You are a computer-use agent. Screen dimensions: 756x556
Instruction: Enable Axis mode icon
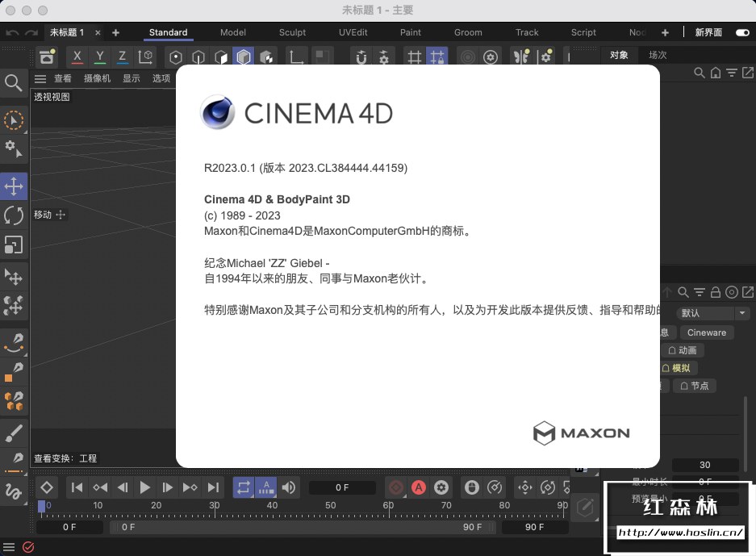click(296, 57)
